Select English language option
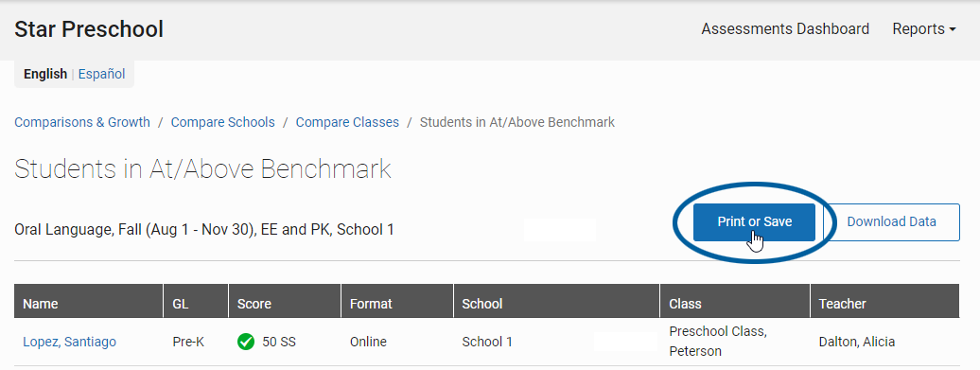This screenshot has height=370, width=980. click(x=45, y=75)
